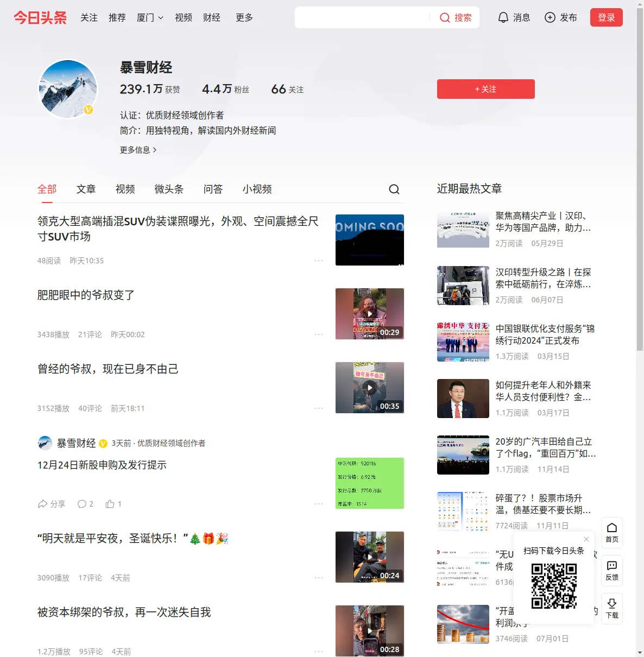The height and width of the screenshot is (657, 644).
Task: Switch to the 小视频 tab
Action: (257, 189)
